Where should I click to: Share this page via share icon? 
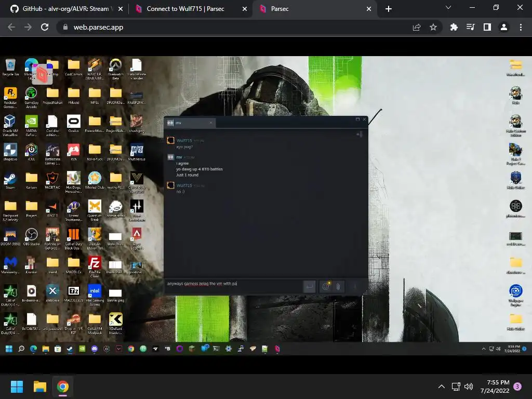417,27
